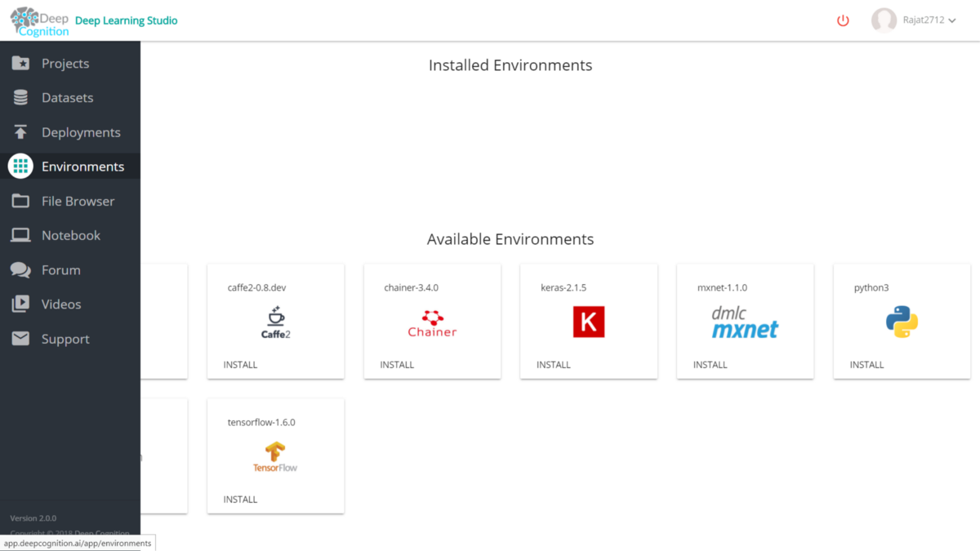Click the tensorflow-1.6.0 title text
This screenshot has height=551, width=980.
[261, 423]
